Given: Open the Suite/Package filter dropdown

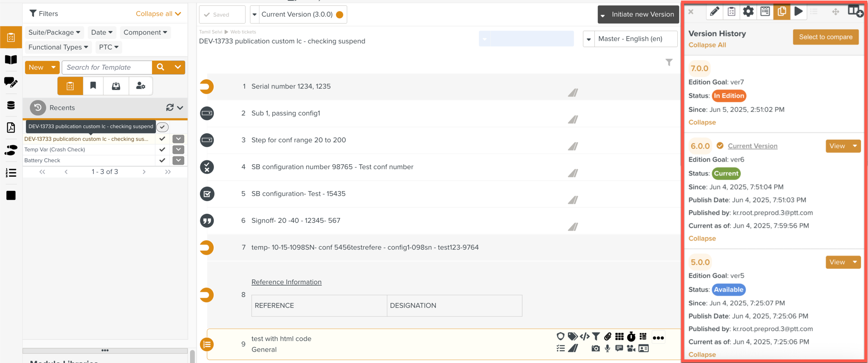Looking at the screenshot, I should (x=54, y=32).
